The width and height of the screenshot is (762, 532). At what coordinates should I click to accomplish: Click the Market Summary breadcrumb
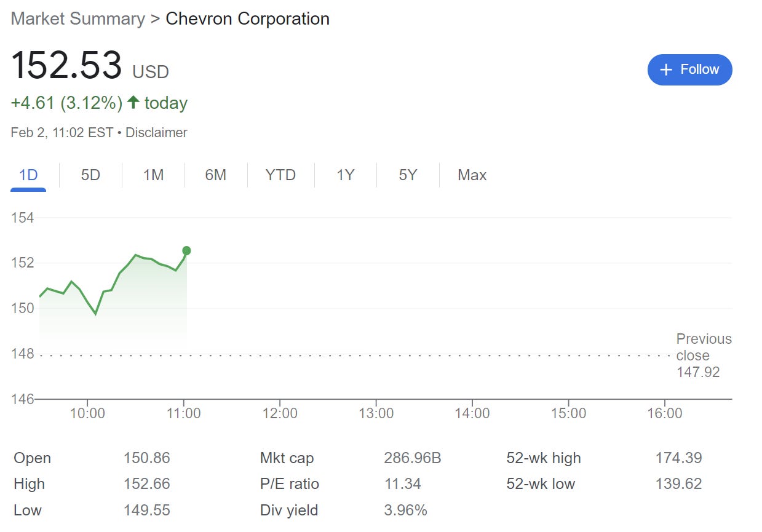77,18
